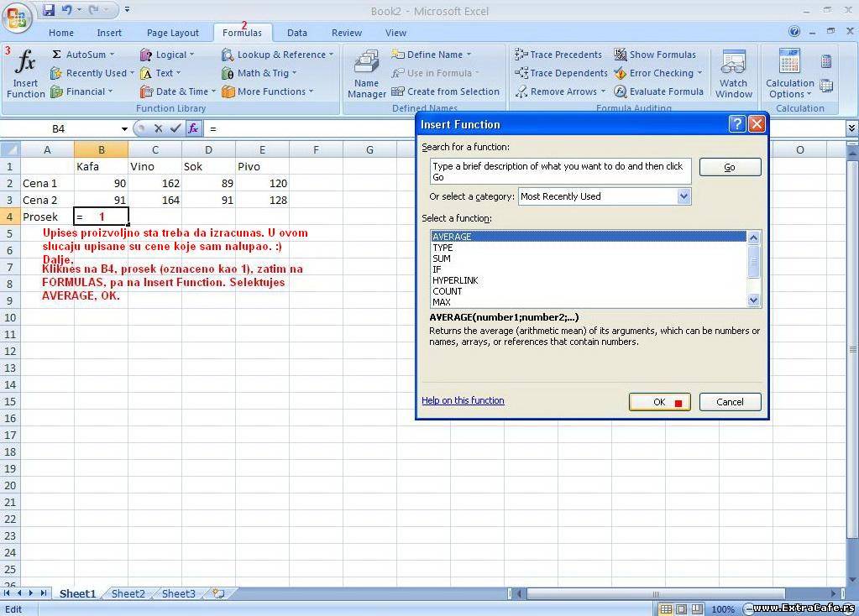Open the Name Box dropdown arrow
This screenshot has width=859, height=616.
(x=124, y=128)
